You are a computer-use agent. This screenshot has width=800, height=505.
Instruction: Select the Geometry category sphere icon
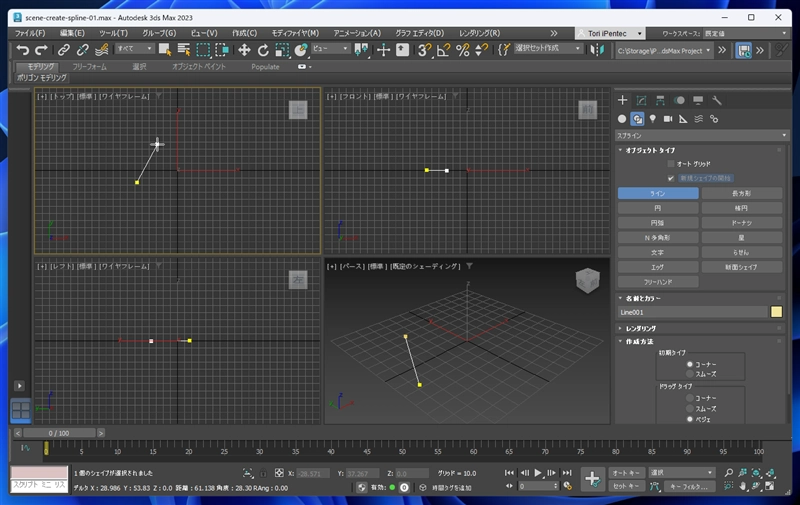tap(621, 119)
